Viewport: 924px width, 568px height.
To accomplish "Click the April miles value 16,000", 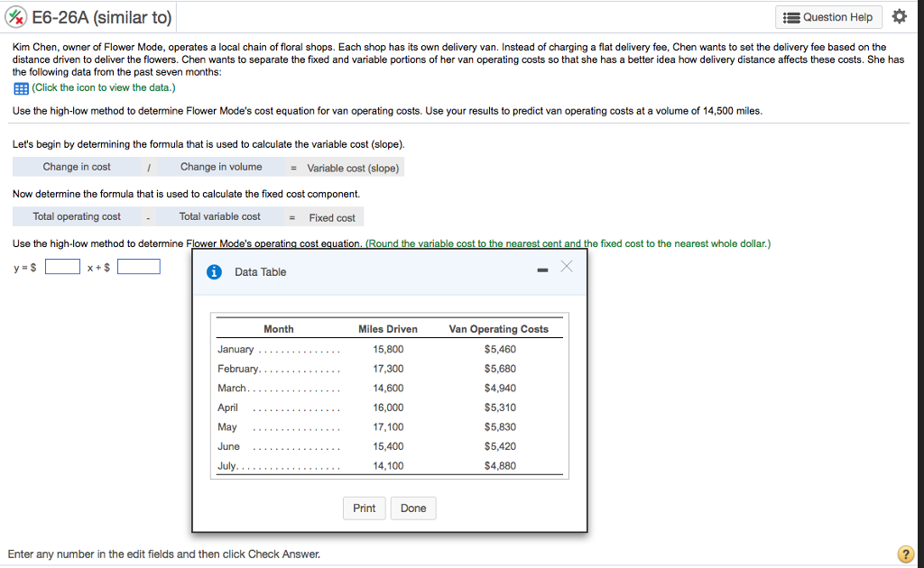I will coord(388,408).
